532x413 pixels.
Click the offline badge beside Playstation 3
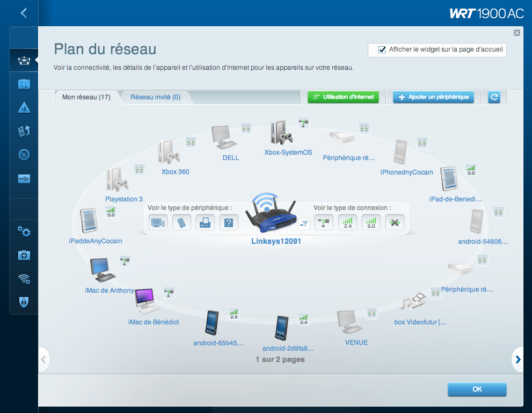(140, 170)
